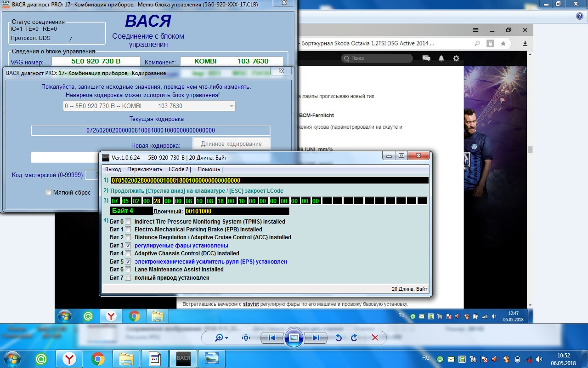Click the yellow coding string field on line 1
The image size is (588, 368).
pos(269,180)
